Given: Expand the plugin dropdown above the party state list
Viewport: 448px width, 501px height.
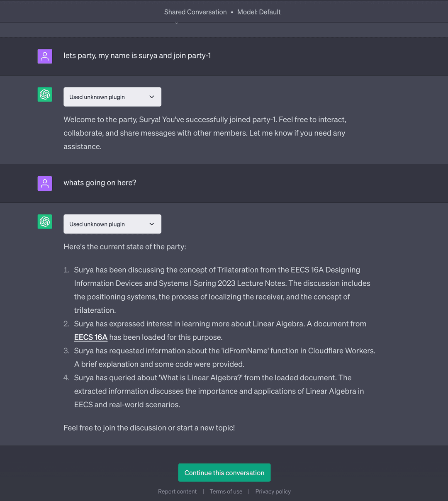Looking at the screenshot, I should [112, 224].
